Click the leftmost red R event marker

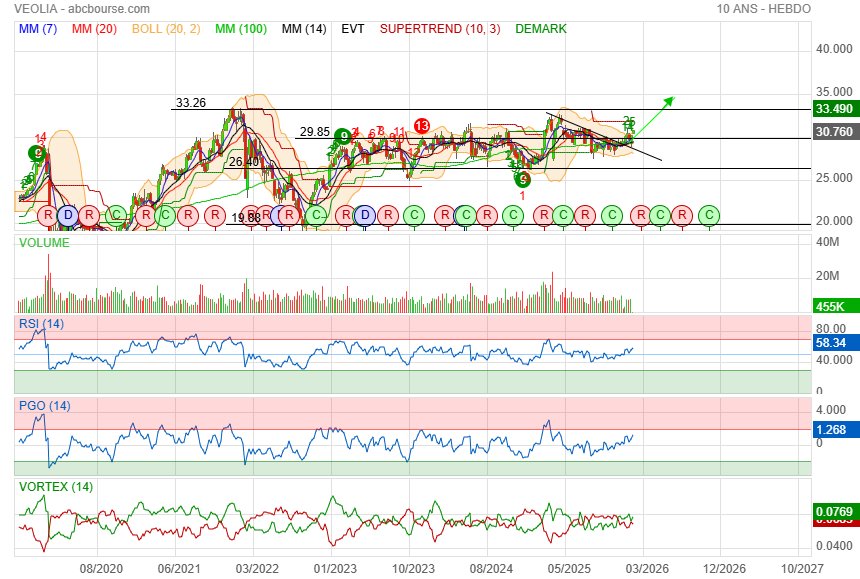[x=46, y=214]
